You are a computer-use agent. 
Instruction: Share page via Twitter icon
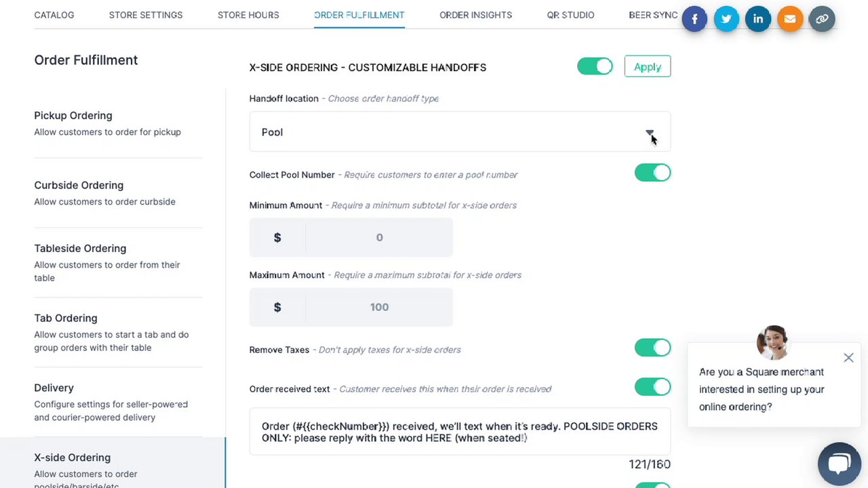click(x=726, y=19)
